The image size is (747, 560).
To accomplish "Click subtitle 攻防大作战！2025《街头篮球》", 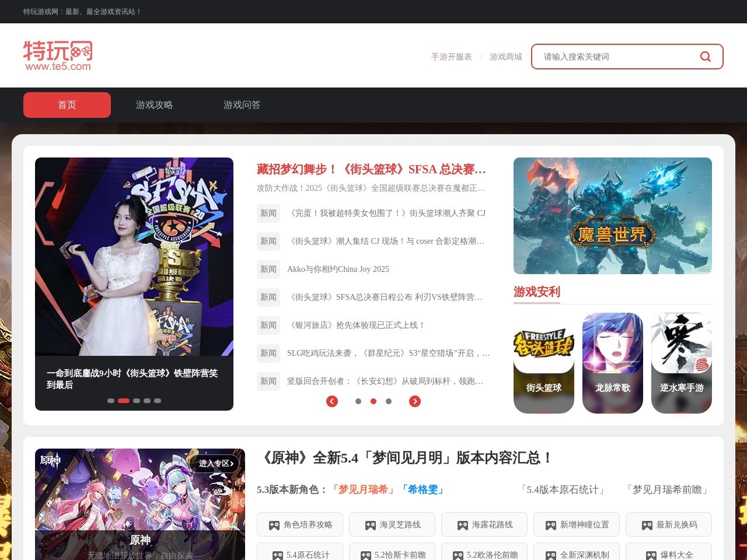I will tap(371, 188).
